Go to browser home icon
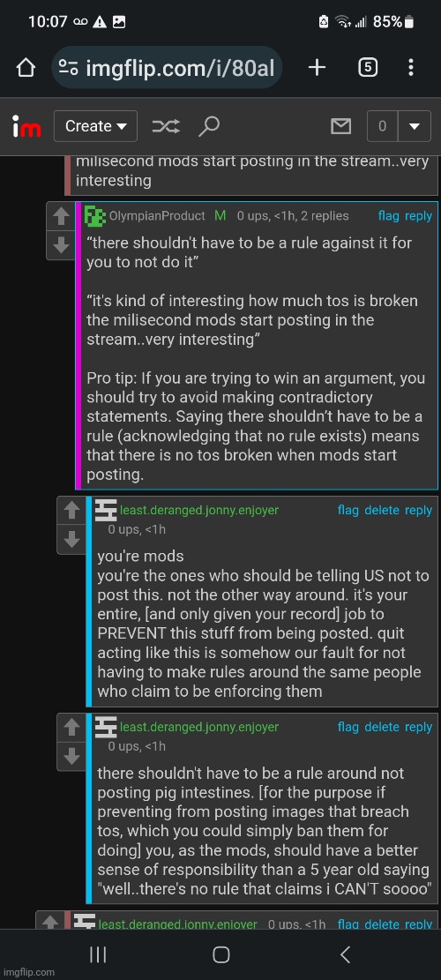This screenshot has width=441, height=980. tap(26, 68)
